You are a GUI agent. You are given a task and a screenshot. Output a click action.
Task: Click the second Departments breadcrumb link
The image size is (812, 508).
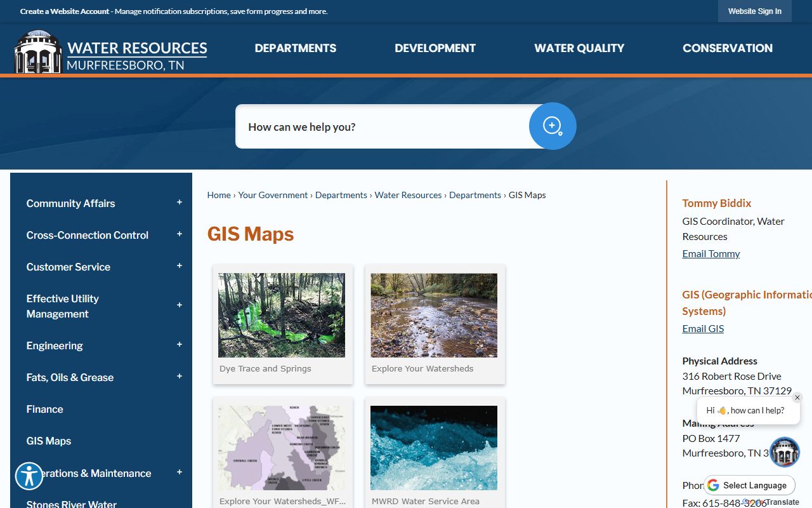coord(475,195)
